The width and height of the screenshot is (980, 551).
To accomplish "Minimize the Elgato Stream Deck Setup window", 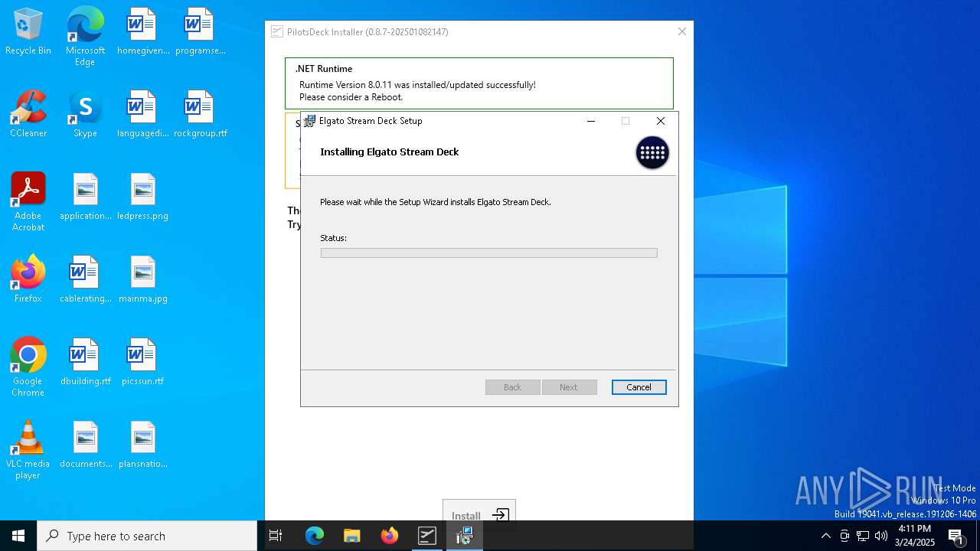I will (x=591, y=121).
